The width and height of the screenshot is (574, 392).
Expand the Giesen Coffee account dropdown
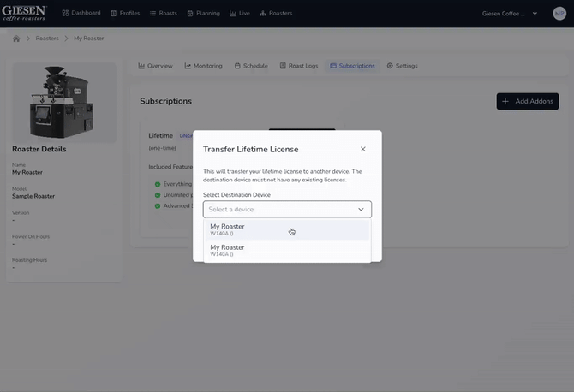[511, 14]
